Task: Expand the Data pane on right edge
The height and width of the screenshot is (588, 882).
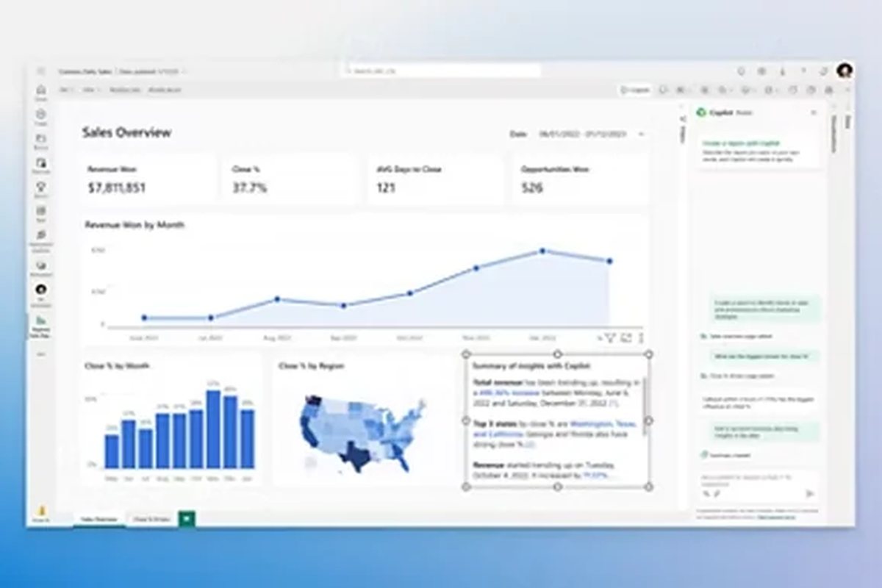Action: point(847,123)
